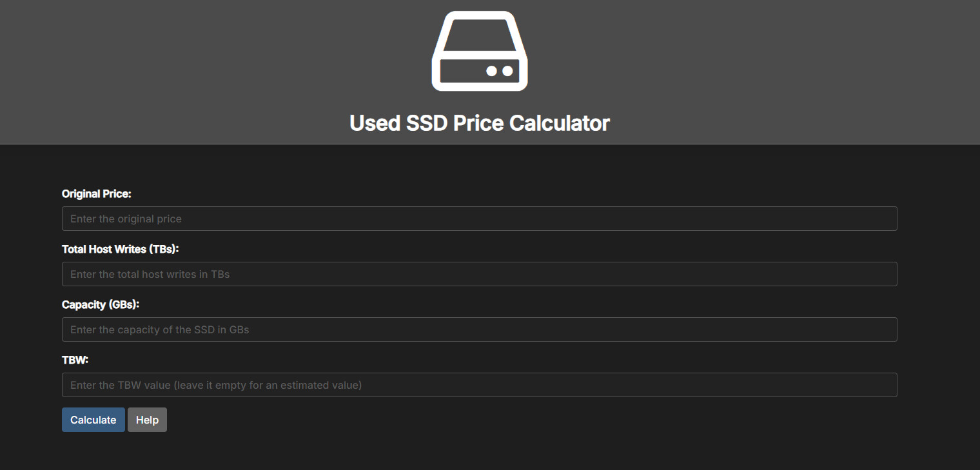
Task: Click the "Total Host Writes (TBs):" label
Action: click(x=121, y=249)
